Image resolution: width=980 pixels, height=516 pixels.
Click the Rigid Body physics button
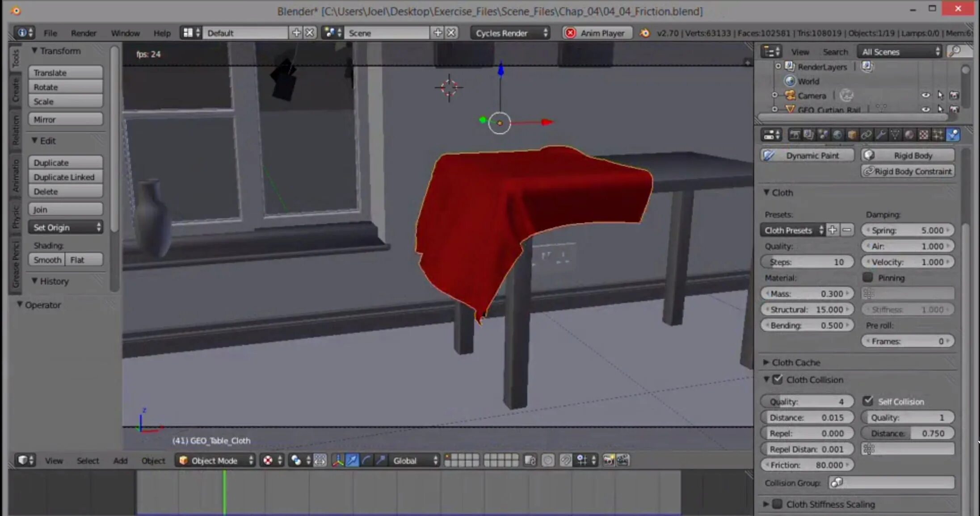908,155
